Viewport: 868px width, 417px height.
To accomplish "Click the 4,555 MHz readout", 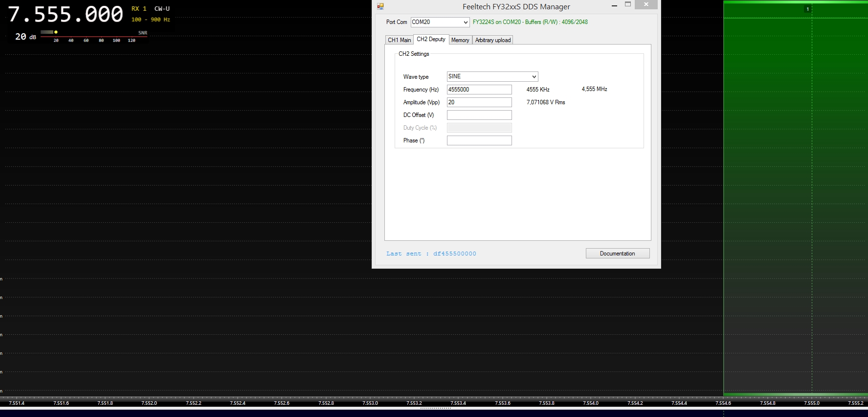I will pos(595,89).
